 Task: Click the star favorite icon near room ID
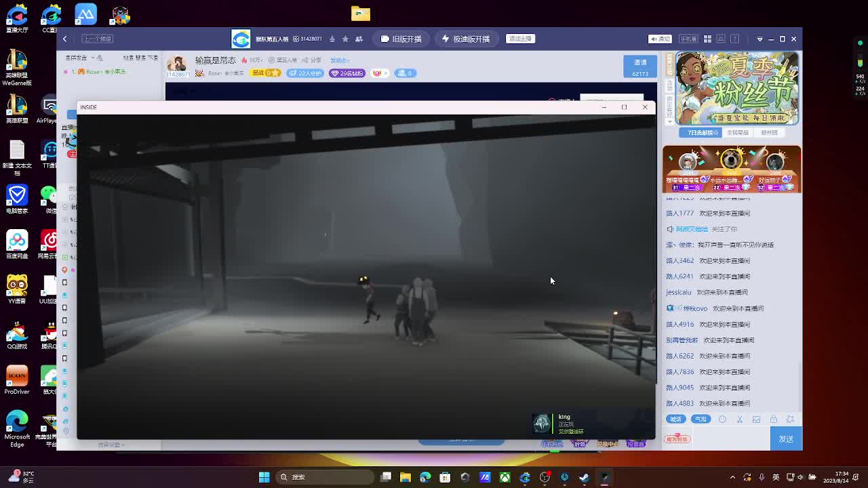(345, 39)
